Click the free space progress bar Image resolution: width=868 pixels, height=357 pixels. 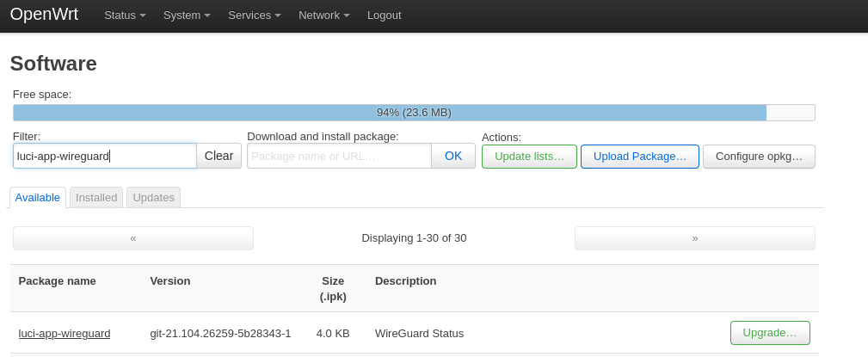414,113
